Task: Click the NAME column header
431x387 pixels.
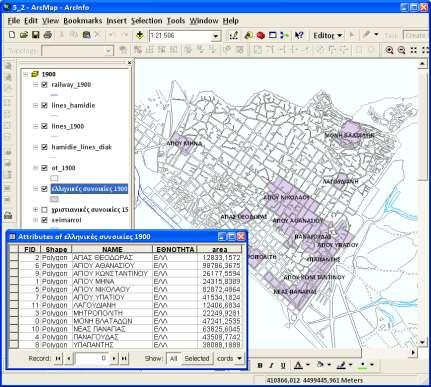Action: point(112,249)
